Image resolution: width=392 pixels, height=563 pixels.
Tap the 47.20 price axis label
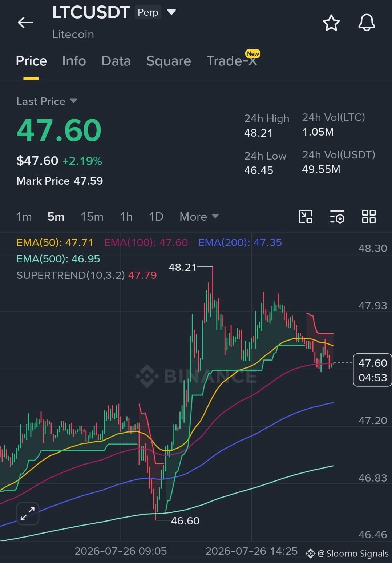[373, 421]
